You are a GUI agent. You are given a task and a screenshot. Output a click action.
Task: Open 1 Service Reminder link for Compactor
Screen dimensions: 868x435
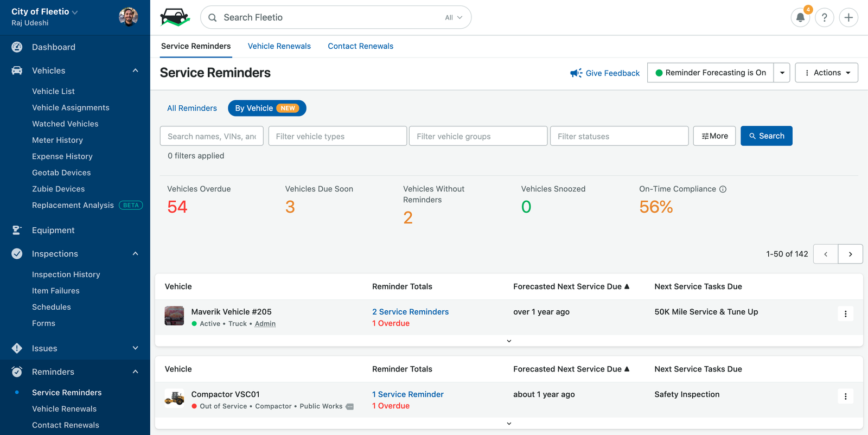408,394
